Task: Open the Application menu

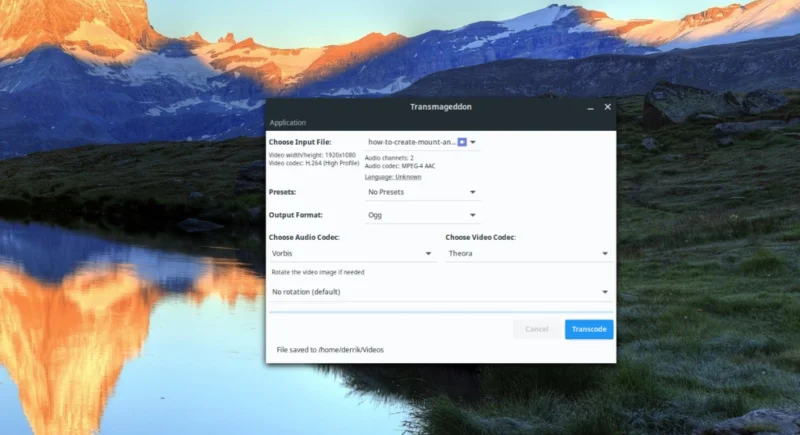Action: [x=288, y=122]
